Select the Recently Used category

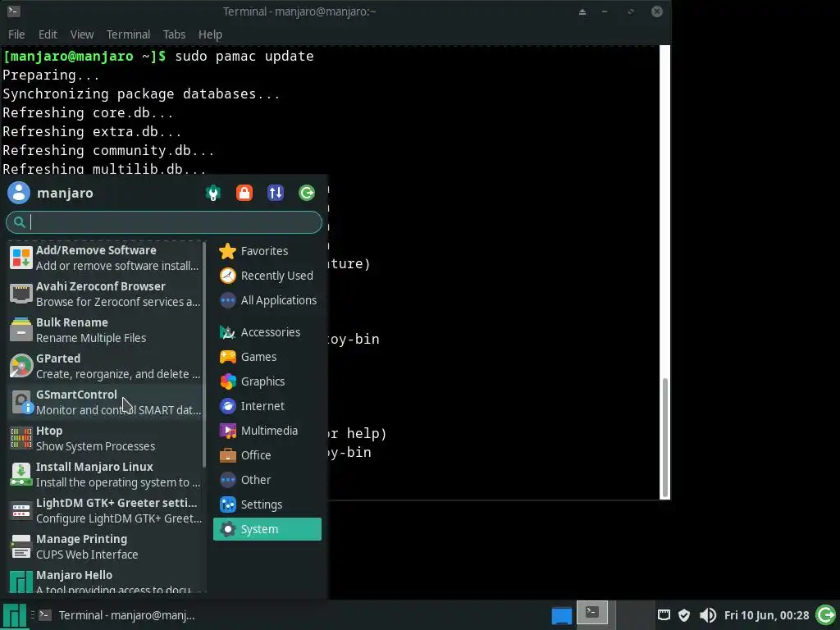(x=267, y=276)
